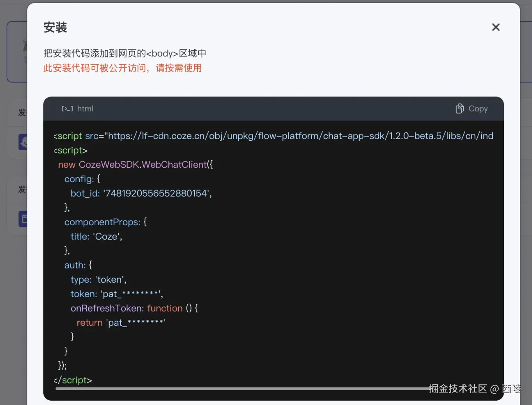Click the title: 'Coze' line
Screen dimensions: 532x405
click(96, 237)
